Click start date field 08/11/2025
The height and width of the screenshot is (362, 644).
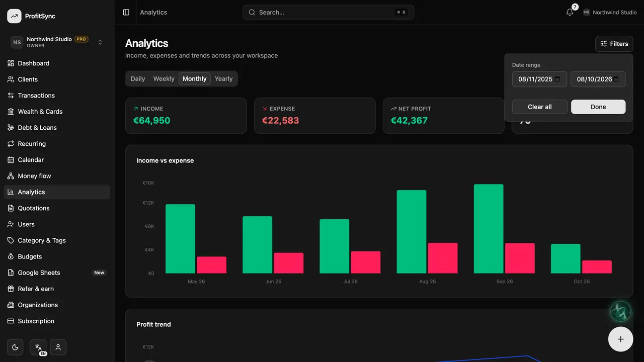pyautogui.click(x=539, y=79)
